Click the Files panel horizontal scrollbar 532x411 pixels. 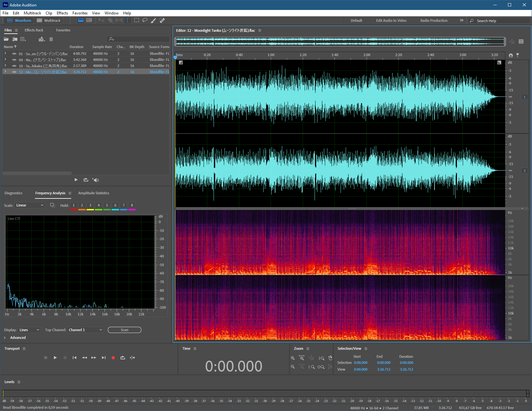coord(37,173)
